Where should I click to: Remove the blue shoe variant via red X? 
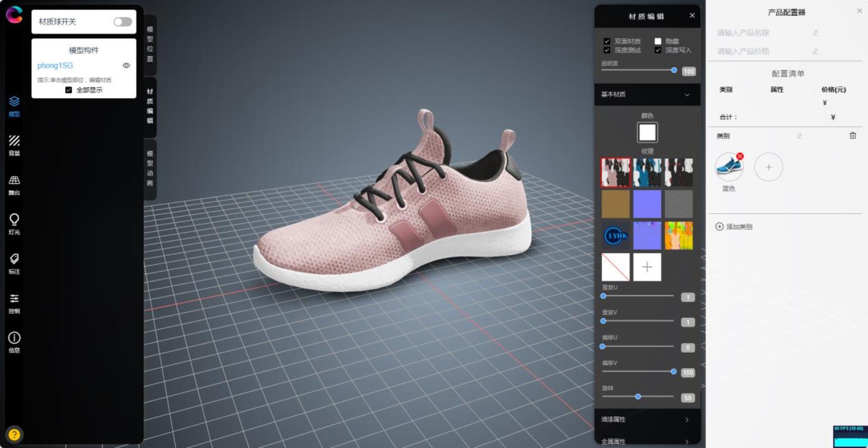(x=740, y=157)
